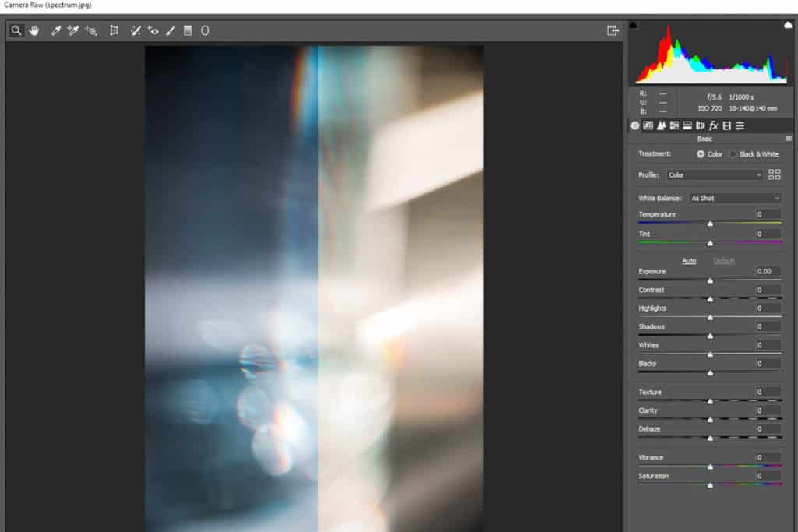Open the Basic panel tab icon

pos(635,125)
